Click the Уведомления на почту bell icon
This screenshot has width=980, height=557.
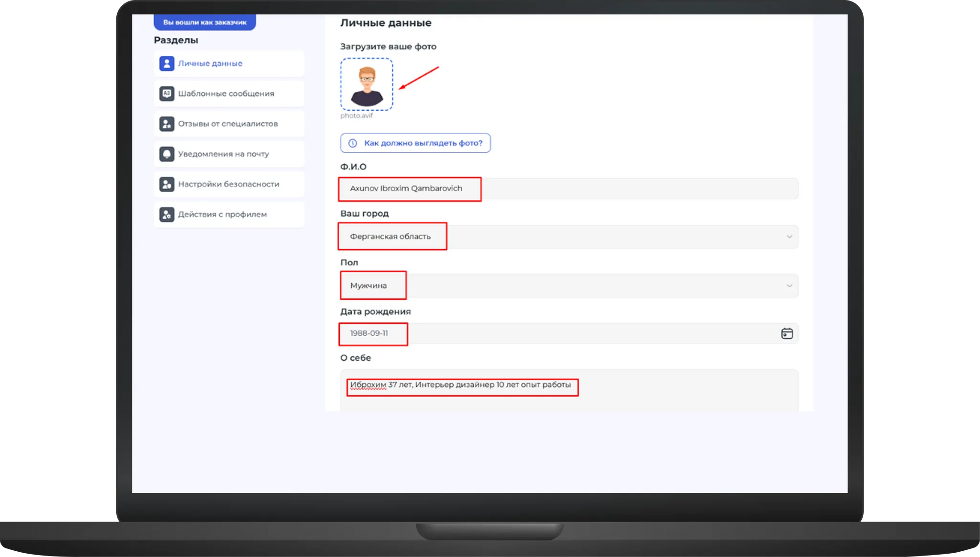click(x=167, y=154)
